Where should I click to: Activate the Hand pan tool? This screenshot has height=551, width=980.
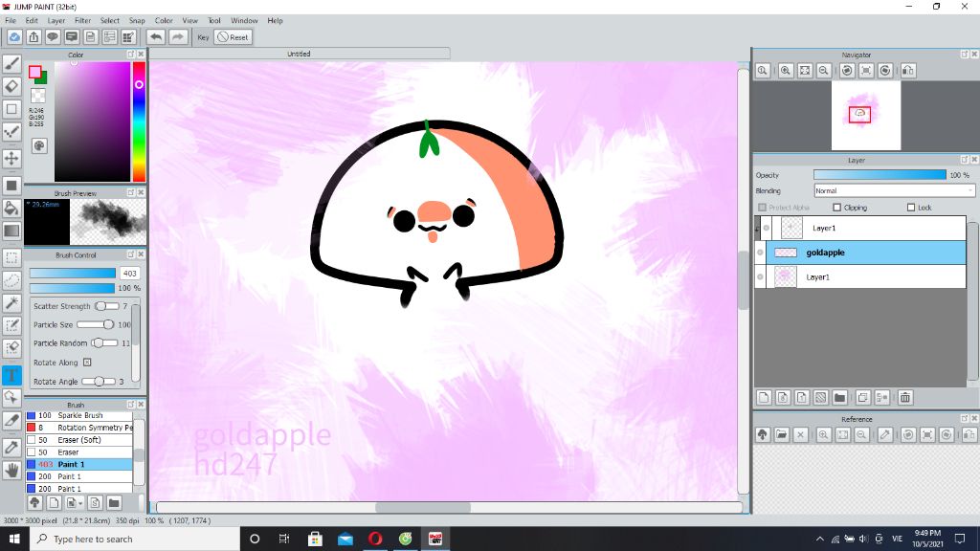(x=11, y=470)
